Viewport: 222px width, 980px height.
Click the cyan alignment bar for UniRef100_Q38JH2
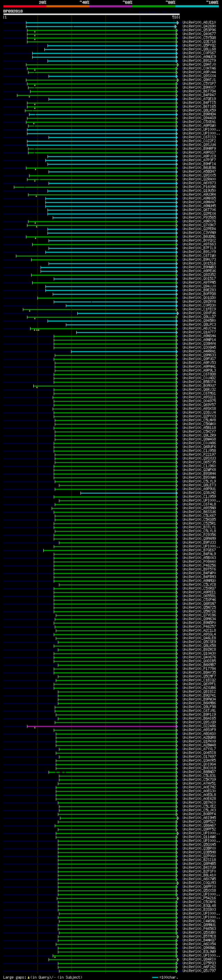click(x=129, y=493)
